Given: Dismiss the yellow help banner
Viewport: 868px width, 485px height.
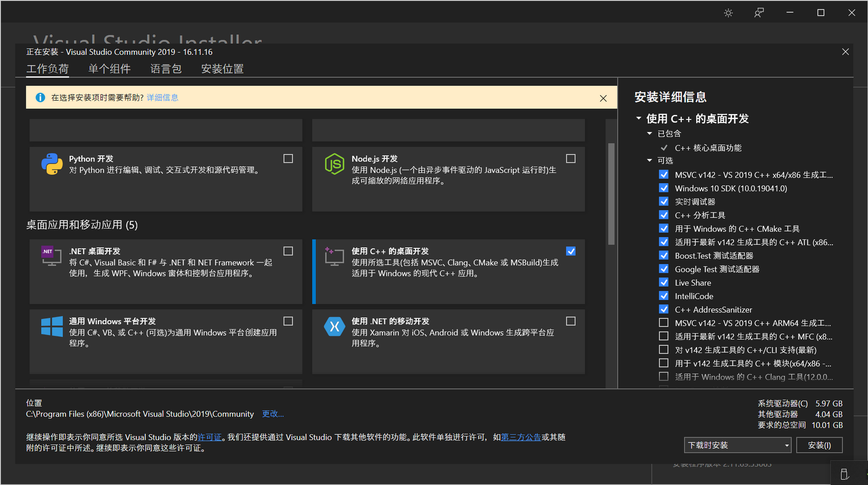Looking at the screenshot, I should (x=603, y=98).
